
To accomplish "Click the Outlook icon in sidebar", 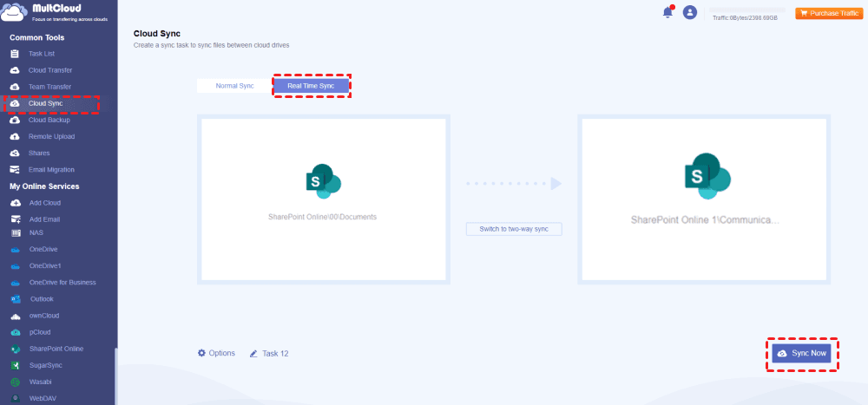I will point(16,299).
